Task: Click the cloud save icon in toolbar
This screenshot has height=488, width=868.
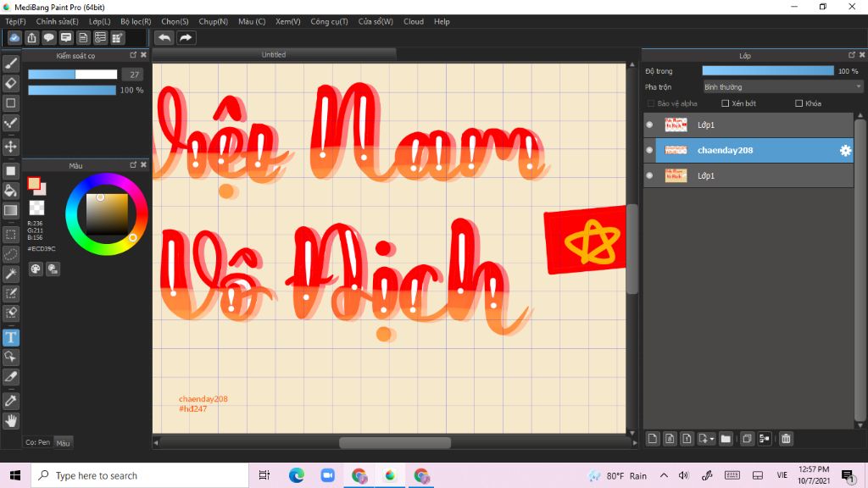Action: [x=14, y=37]
